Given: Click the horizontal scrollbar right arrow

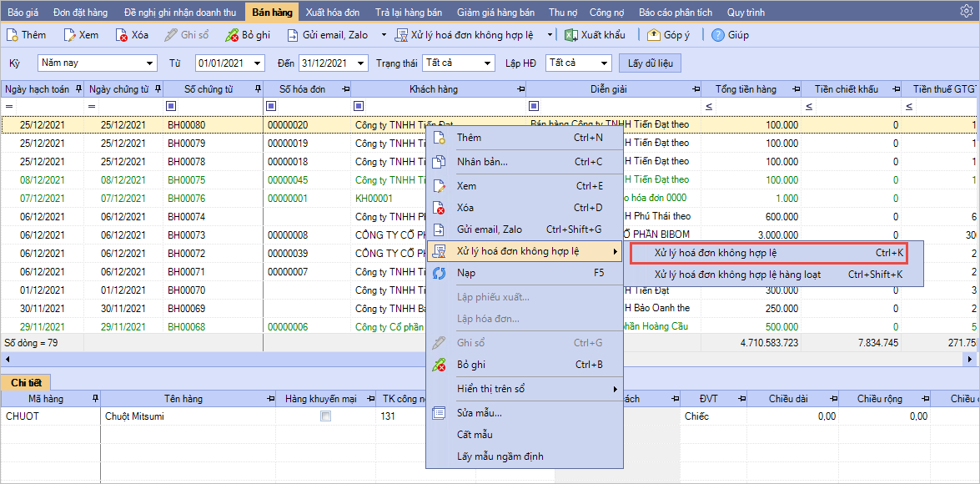Looking at the screenshot, I should [x=969, y=359].
